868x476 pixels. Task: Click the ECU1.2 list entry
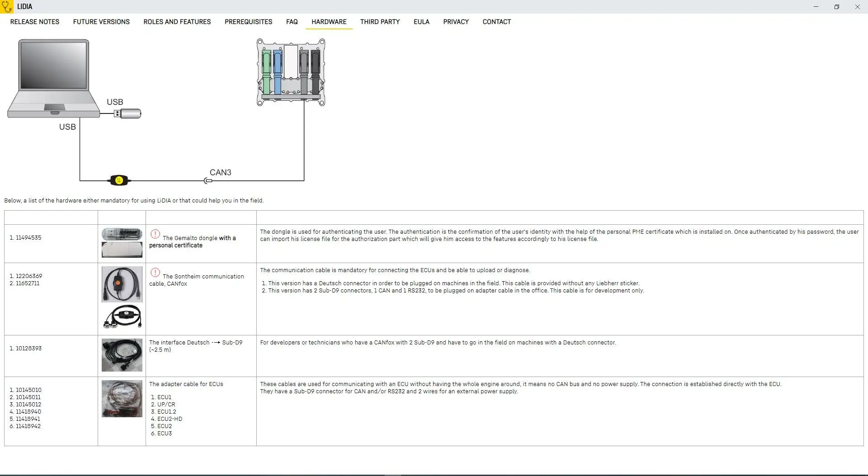pos(167,412)
